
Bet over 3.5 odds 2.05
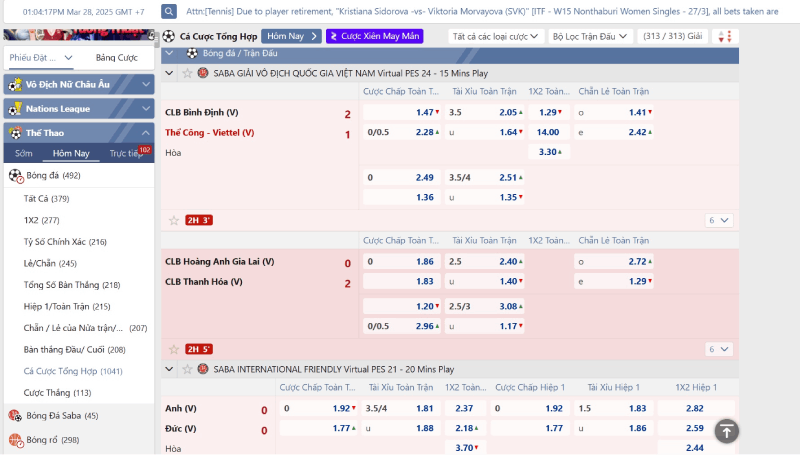pyautogui.click(x=484, y=112)
